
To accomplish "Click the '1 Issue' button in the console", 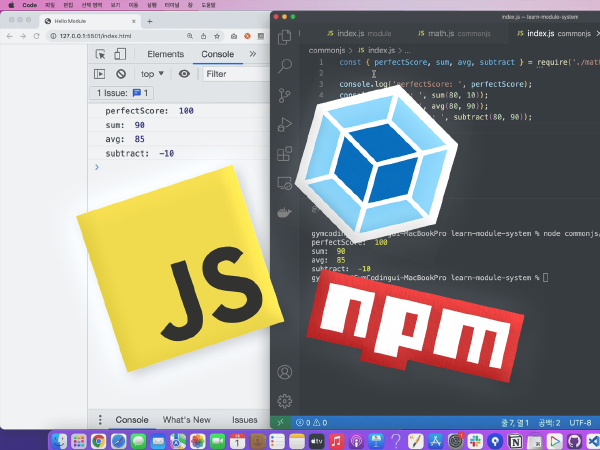I will click(122, 93).
